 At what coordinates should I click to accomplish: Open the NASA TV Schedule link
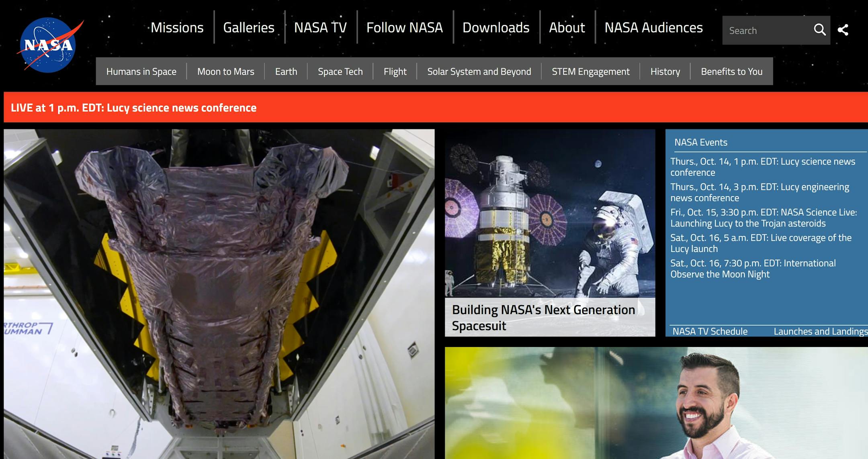click(x=710, y=331)
